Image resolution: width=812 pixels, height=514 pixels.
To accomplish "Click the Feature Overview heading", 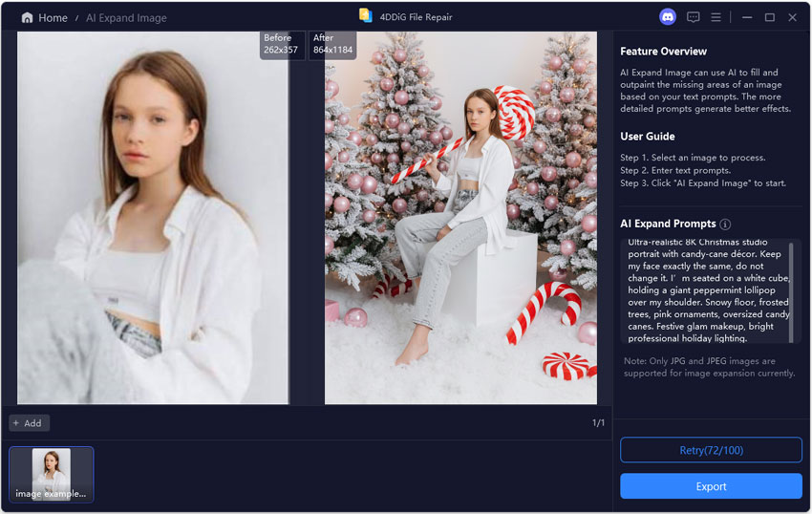I will click(663, 52).
